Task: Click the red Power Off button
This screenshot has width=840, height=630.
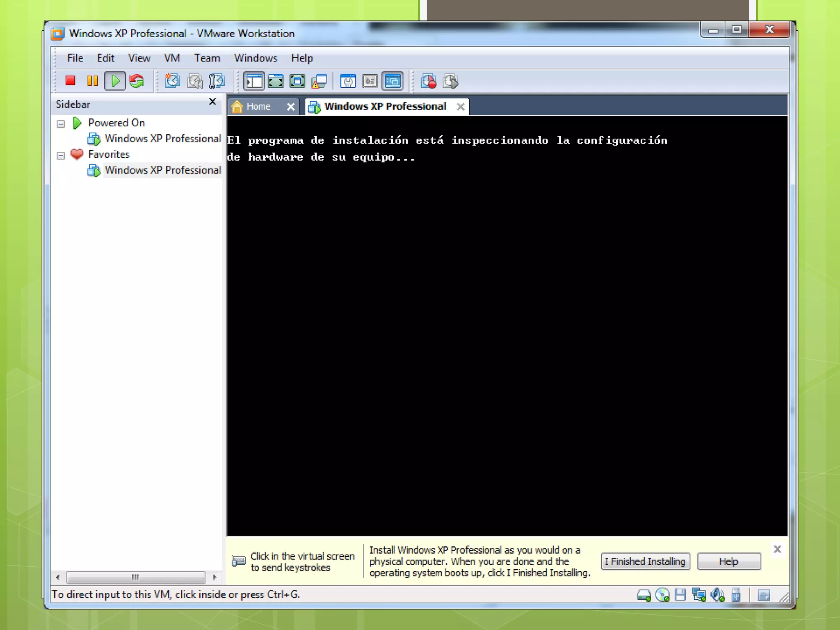Action: [x=71, y=81]
